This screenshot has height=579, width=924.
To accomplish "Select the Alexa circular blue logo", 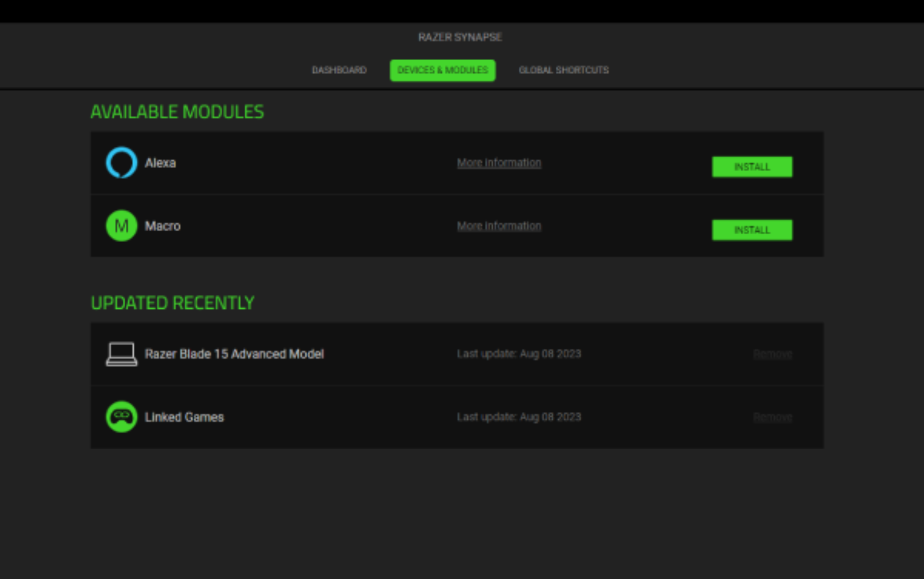I will tap(121, 162).
